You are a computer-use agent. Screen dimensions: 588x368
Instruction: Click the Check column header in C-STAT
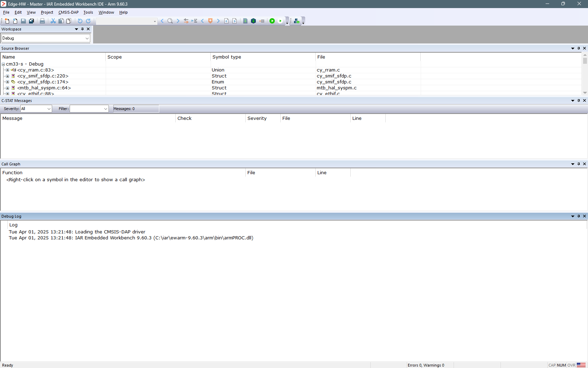coord(184,118)
